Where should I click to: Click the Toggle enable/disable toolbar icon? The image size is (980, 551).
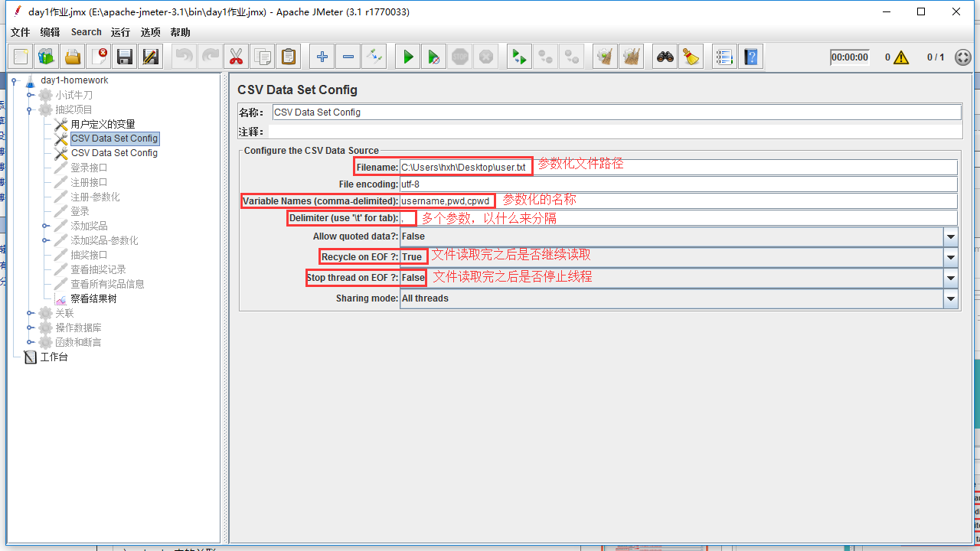pyautogui.click(x=374, y=57)
